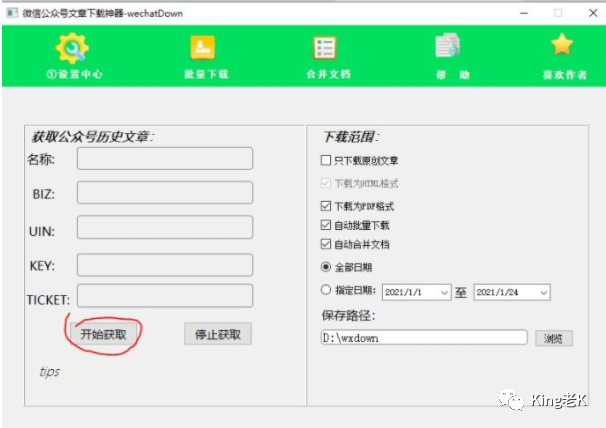The height and width of the screenshot is (428, 606).
Task: Click the 下载范围 heading
Action: [351, 137]
